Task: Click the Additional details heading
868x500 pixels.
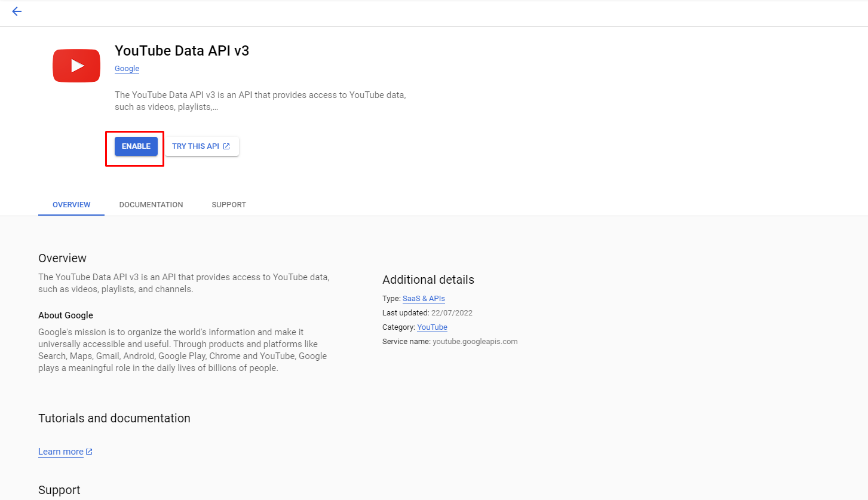Action: (x=428, y=280)
